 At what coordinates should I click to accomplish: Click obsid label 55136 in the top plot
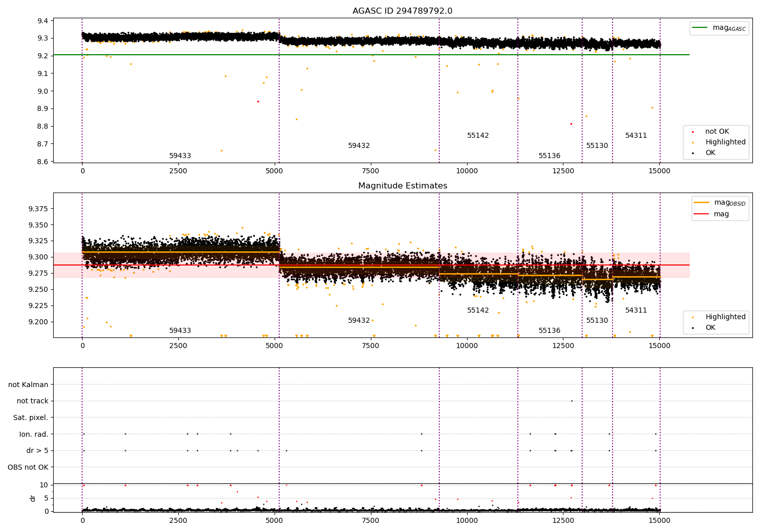549,156
